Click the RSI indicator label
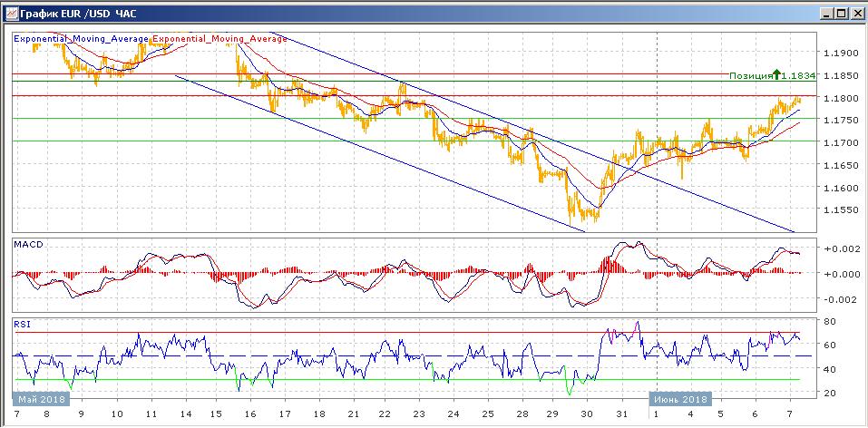Screen dimensions: 868x428 point(22,323)
